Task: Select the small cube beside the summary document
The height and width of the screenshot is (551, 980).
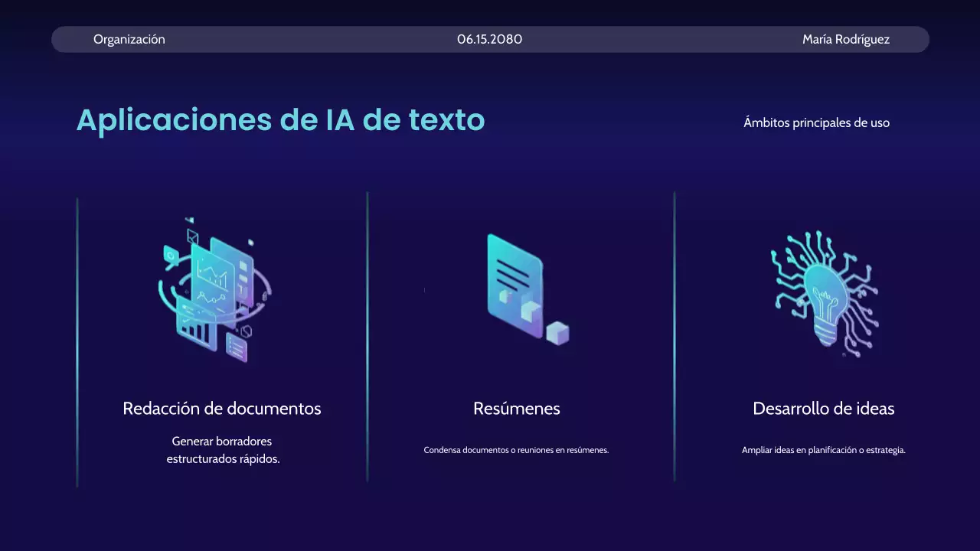Action: tap(556, 333)
